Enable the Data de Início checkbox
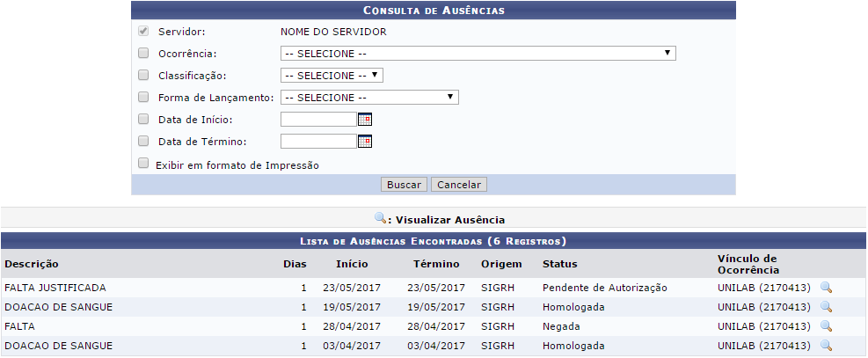868x358 pixels. pyautogui.click(x=143, y=120)
